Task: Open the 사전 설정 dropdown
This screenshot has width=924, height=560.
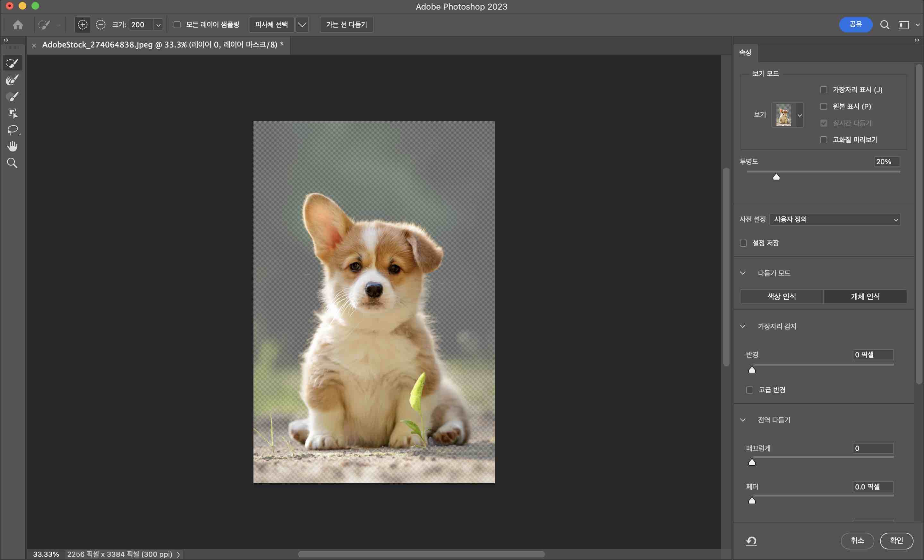Action: tap(835, 220)
